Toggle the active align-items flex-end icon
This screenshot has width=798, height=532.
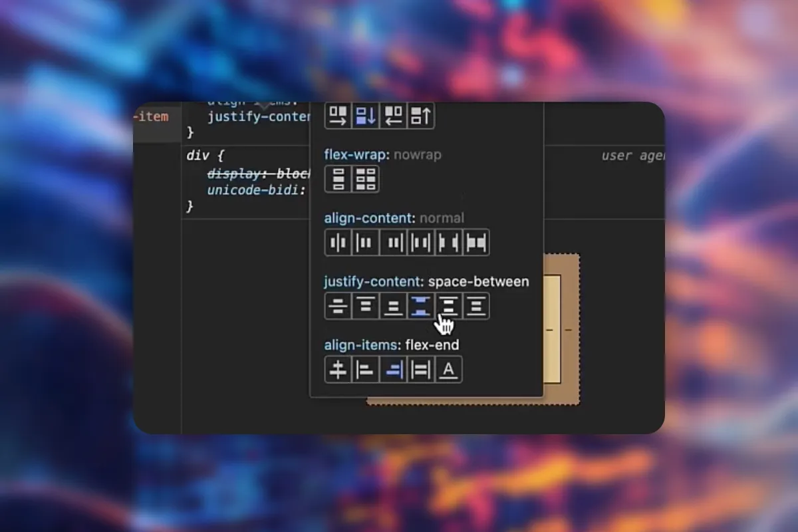click(x=393, y=370)
